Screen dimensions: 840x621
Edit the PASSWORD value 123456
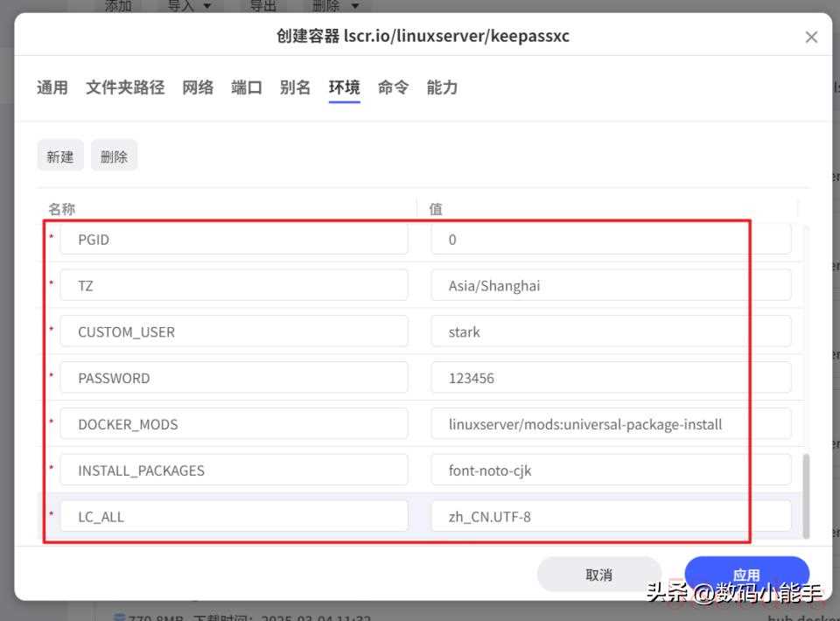(611, 379)
